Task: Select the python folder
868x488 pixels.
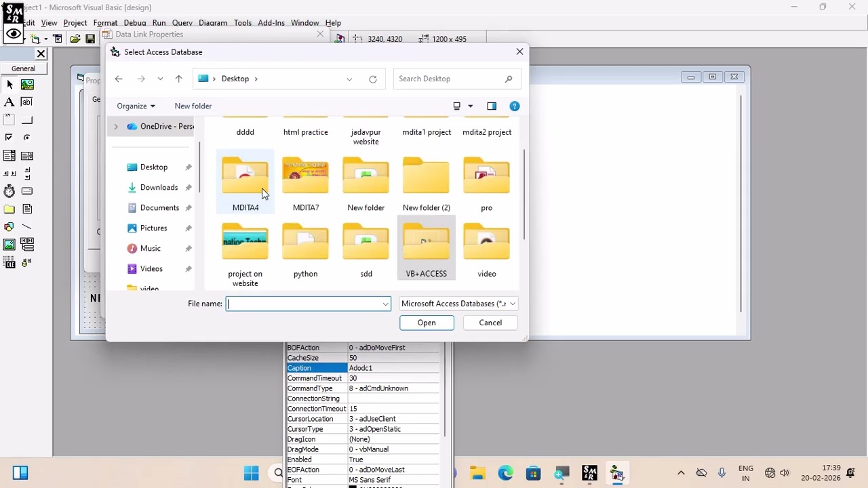Action: pyautogui.click(x=305, y=249)
